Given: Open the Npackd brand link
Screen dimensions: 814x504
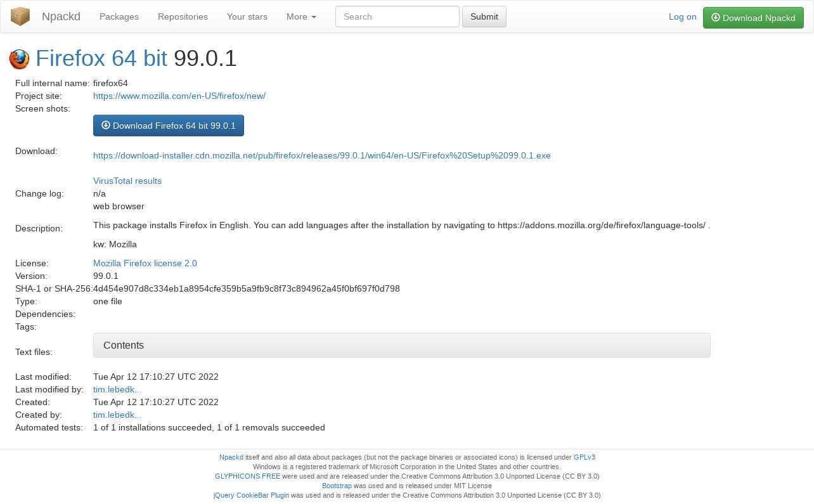Looking at the screenshot, I should point(61,16).
